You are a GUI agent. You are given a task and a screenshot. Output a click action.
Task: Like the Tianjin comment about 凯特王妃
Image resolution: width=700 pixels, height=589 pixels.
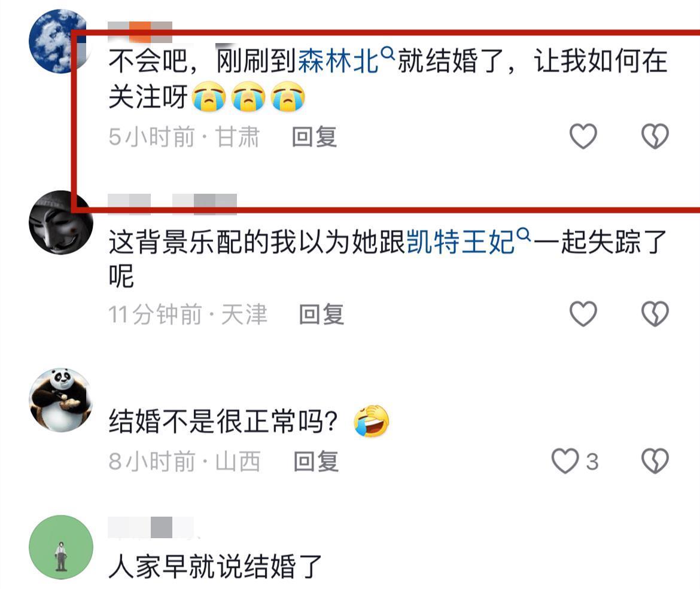click(x=583, y=313)
